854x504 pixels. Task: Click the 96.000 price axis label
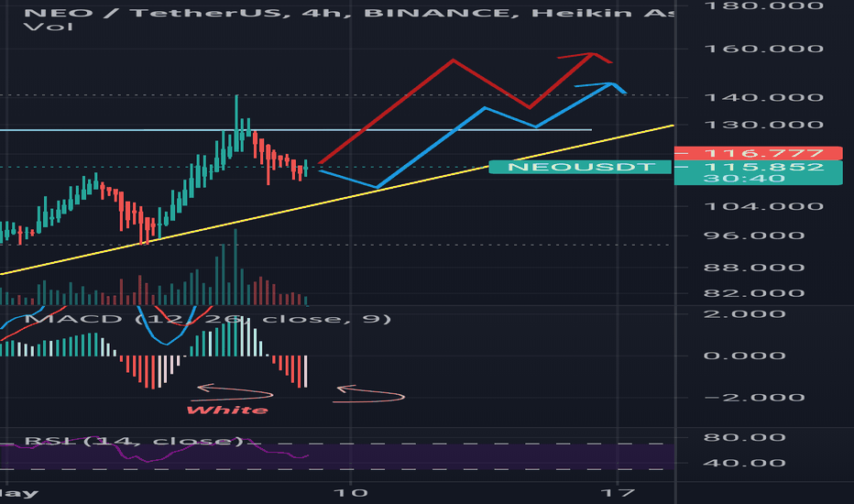click(x=753, y=236)
